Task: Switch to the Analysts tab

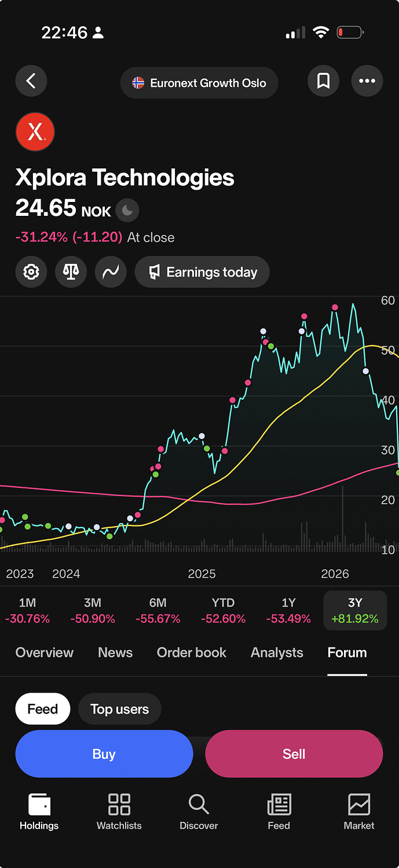Action: click(x=277, y=653)
